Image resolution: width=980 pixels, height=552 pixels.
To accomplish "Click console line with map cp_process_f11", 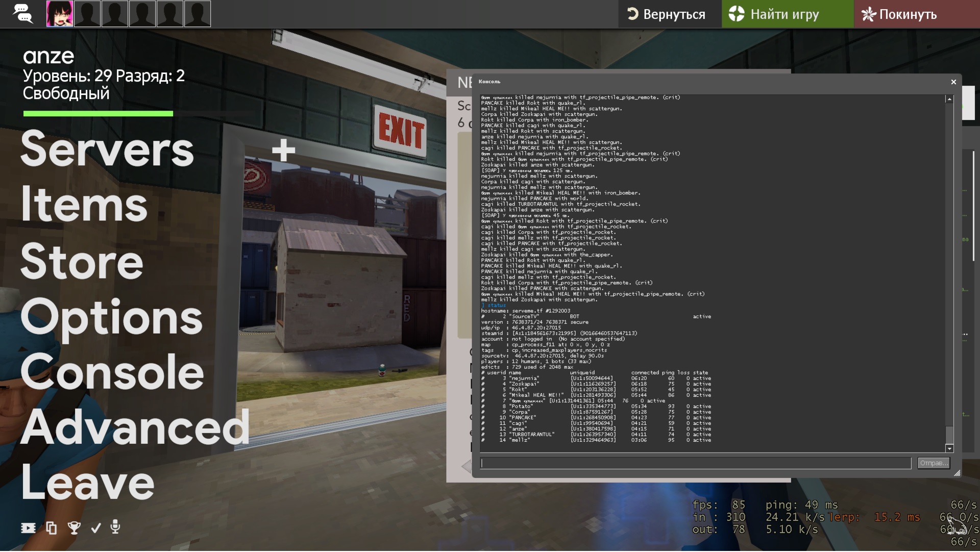I will [545, 344].
